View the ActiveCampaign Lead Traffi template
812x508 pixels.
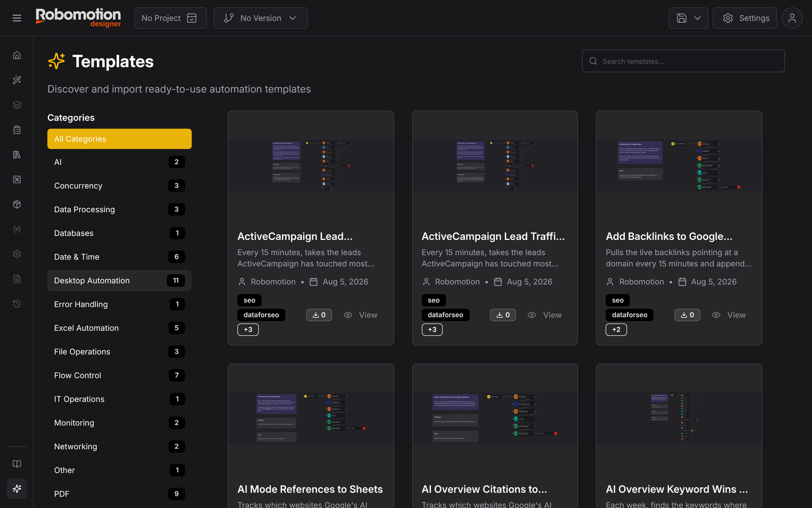545,315
